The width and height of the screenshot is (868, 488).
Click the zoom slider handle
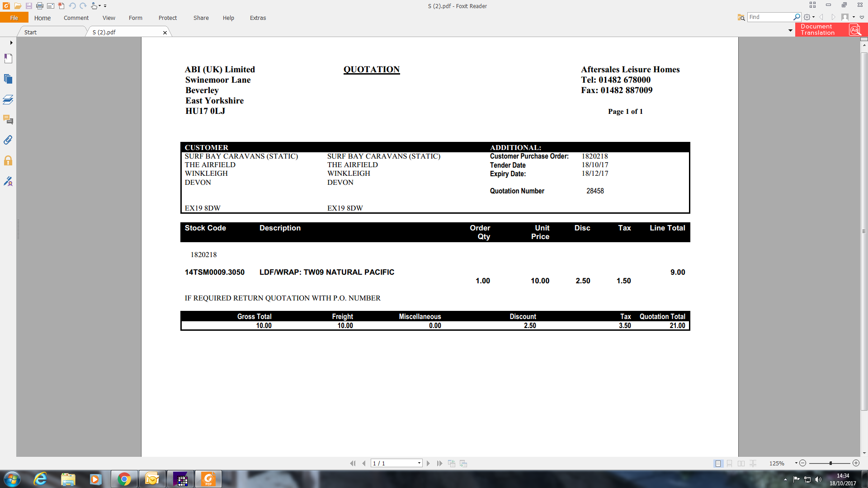pyautogui.click(x=830, y=463)
